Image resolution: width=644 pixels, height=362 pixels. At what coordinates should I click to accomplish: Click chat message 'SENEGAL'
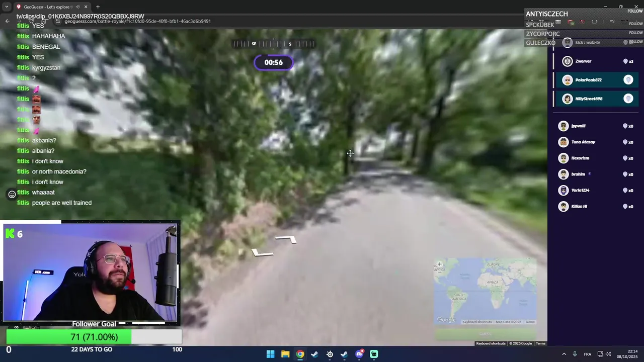(x=46, y=47)
